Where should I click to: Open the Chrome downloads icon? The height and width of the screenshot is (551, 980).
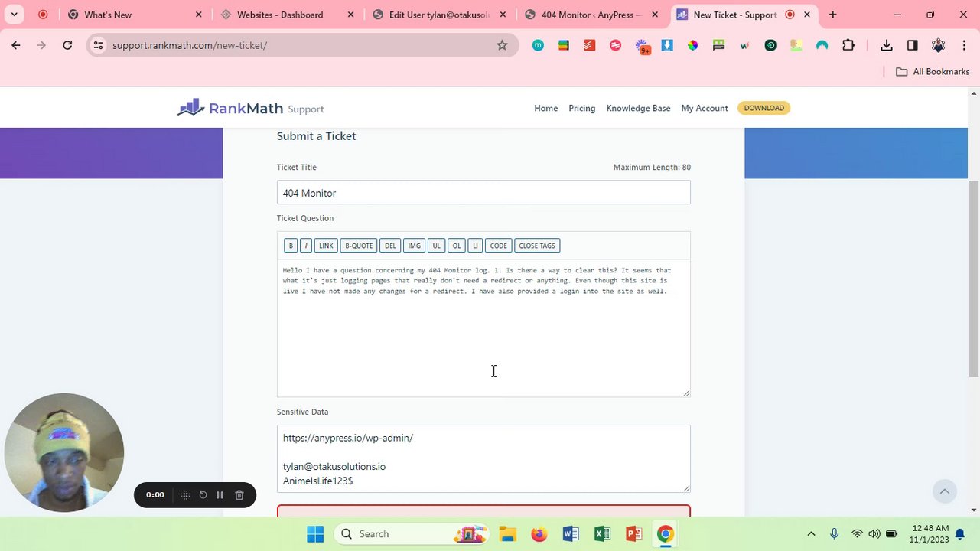tap(887, 45)
